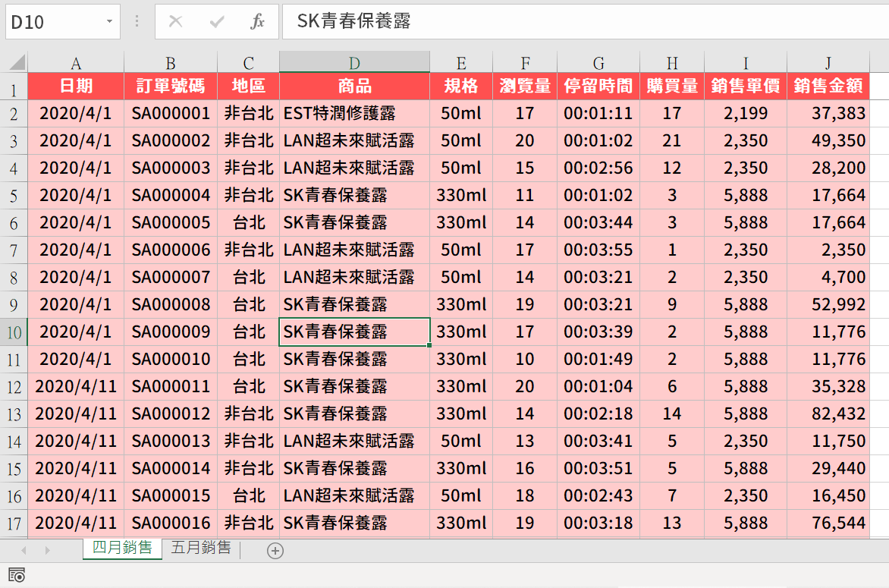Viewport: 889px width, 588px height.
Task: Select column A header
Action: [76, 62]
